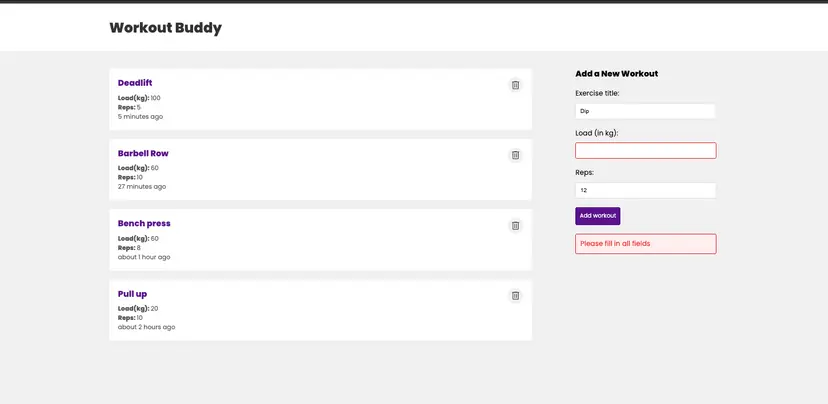This screenshot has width=828, height=404.
Task: Remove the Bench press workout entry
Action: 515,226
